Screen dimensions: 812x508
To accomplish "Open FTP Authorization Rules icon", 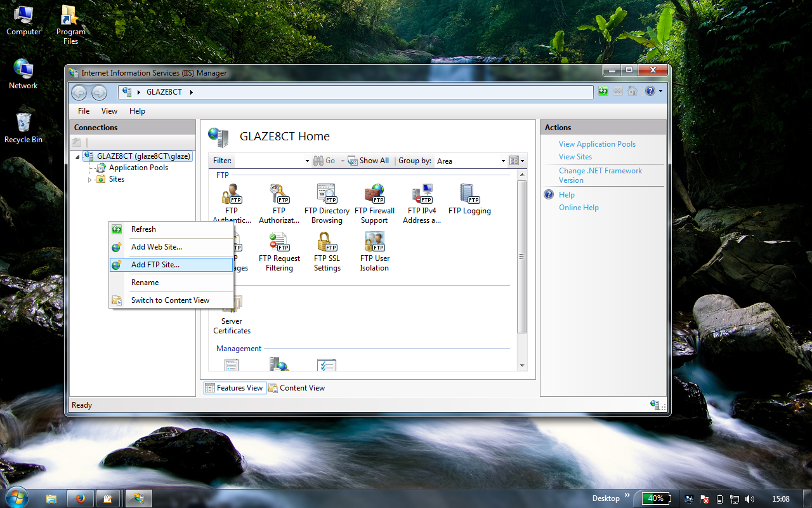I will [x=279, y=204].
